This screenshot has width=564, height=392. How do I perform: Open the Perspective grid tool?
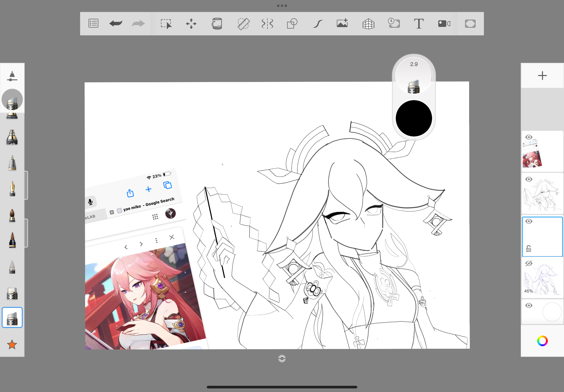[x=368, y=24]
